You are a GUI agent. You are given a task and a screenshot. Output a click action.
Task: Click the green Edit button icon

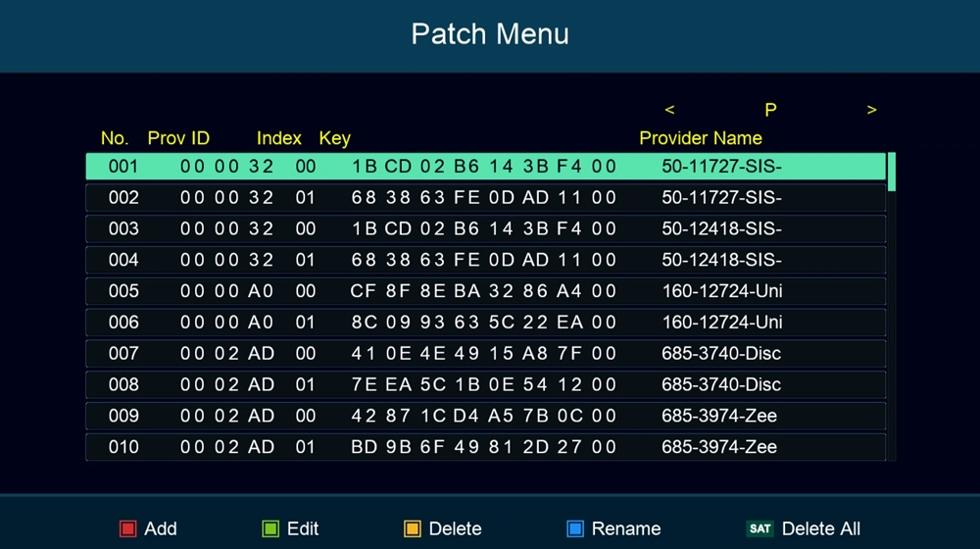[x=270, y=529]
